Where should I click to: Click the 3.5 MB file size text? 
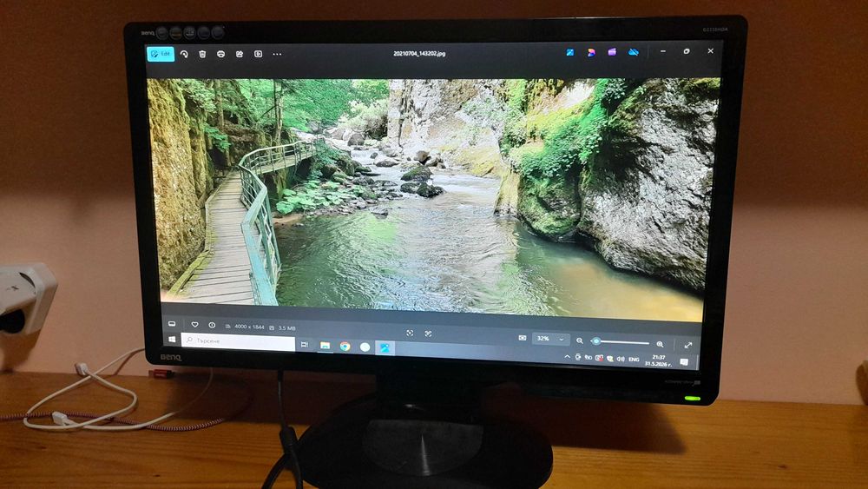[286, 327]
